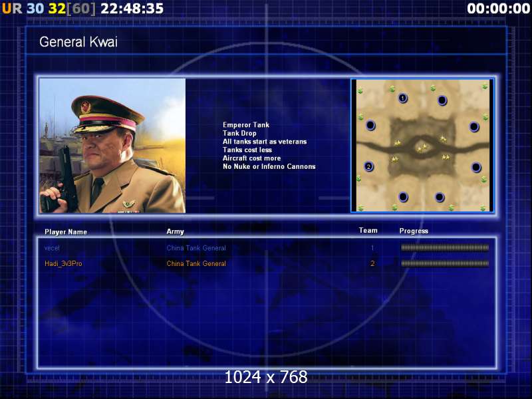
Task: Click the 'Aircraft cost more' line
Action: (x=252, y=158)
